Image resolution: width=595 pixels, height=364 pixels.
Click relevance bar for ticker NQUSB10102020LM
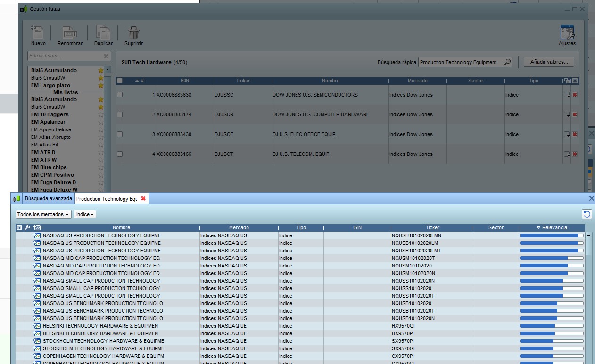pos(552,243)
